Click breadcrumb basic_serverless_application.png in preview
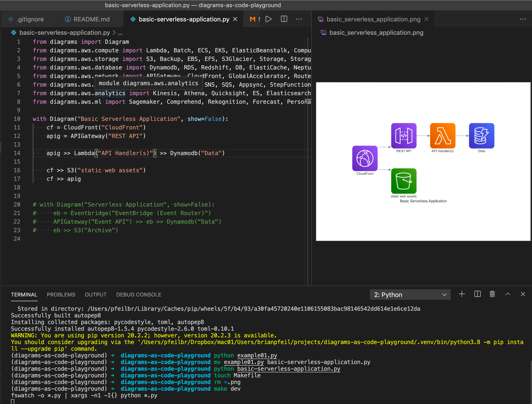 [376, 33]
